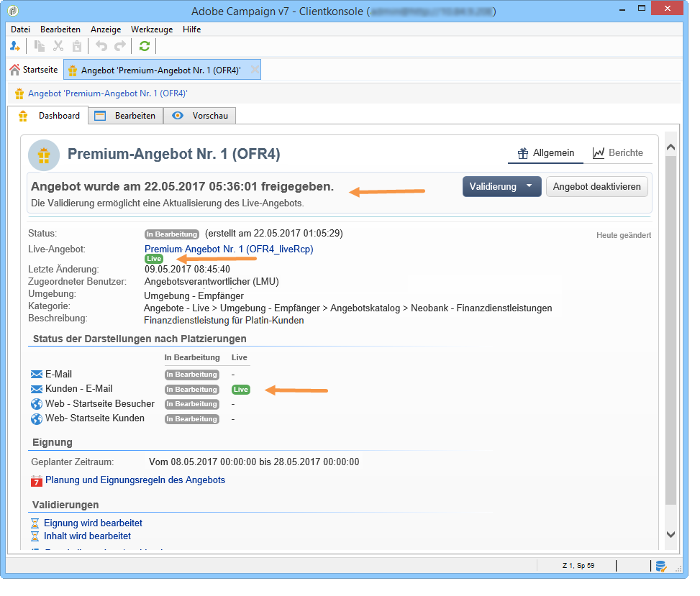Click the last-change date 09.05.2017 08:45:40
The image size is (700, 596).
click(187, 269)
